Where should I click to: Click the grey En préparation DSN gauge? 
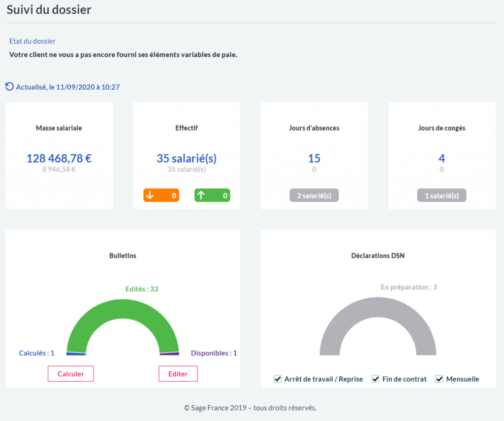[x=378, y=307]
